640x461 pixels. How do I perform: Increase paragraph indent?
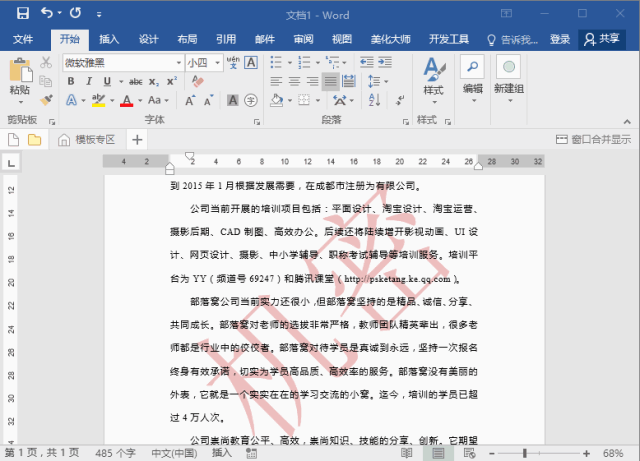[385, 62]
